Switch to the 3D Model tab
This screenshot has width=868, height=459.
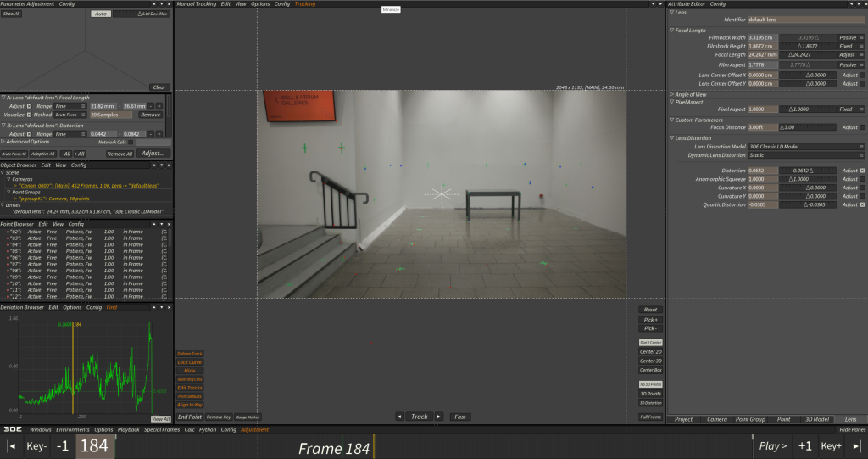[x=817, y=420]
